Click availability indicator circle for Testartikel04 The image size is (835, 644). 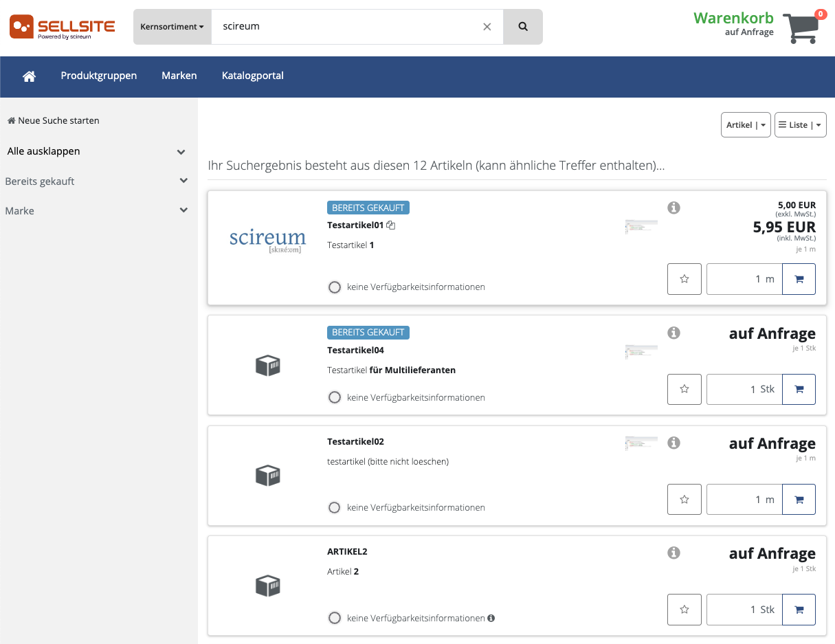[x=335, y=397]
